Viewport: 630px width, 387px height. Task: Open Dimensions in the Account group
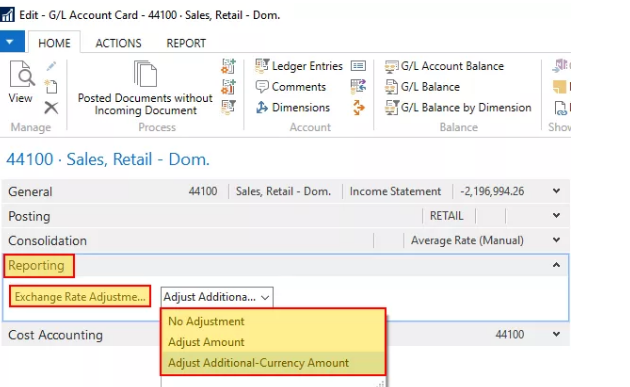[293, 108]
